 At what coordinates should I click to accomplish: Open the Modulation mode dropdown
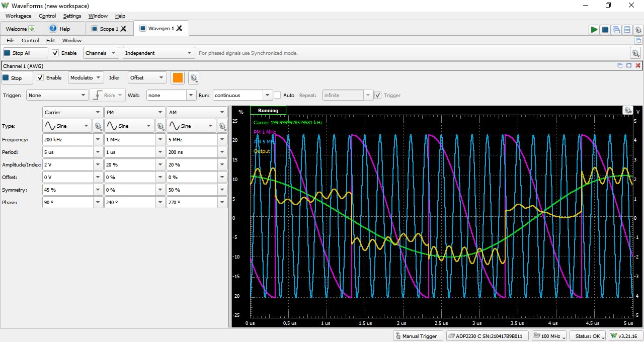86,78
